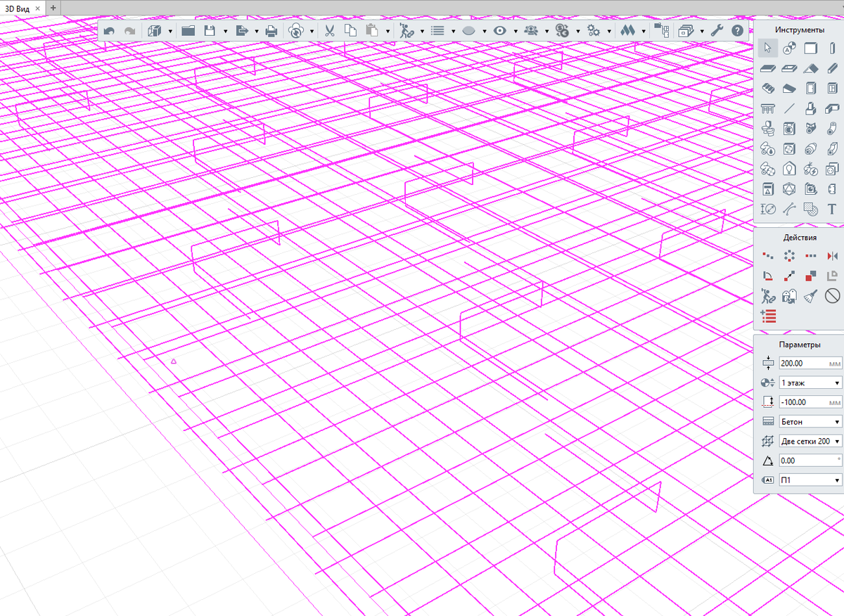Viewport: 844px width, 616px height.
Task: Choose the Wall tool
Action: pyautogui.click(x=810, y=49)
